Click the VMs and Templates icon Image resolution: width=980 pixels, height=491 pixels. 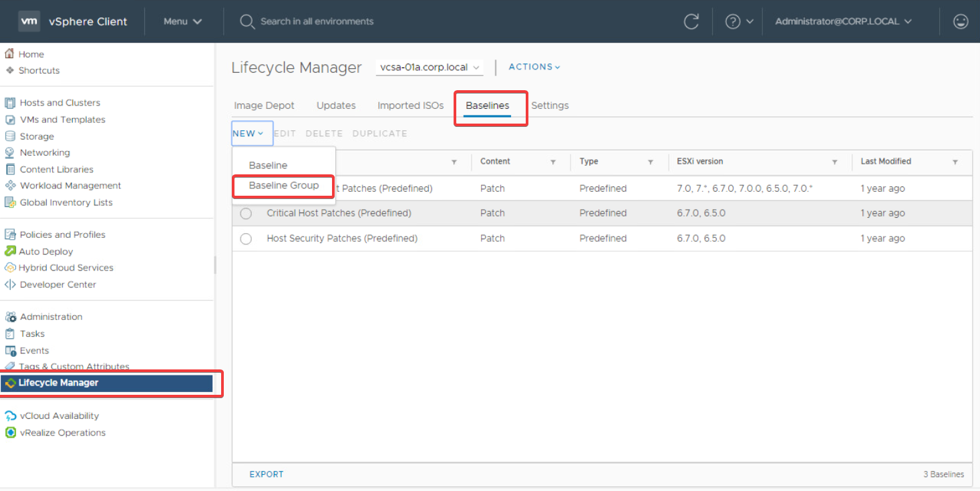coord(10,120)
